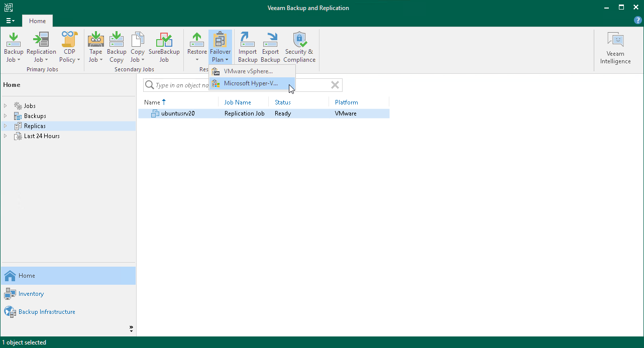Clear the search field with X
This screenshot has width=644, height=348.
click(335, 85)
